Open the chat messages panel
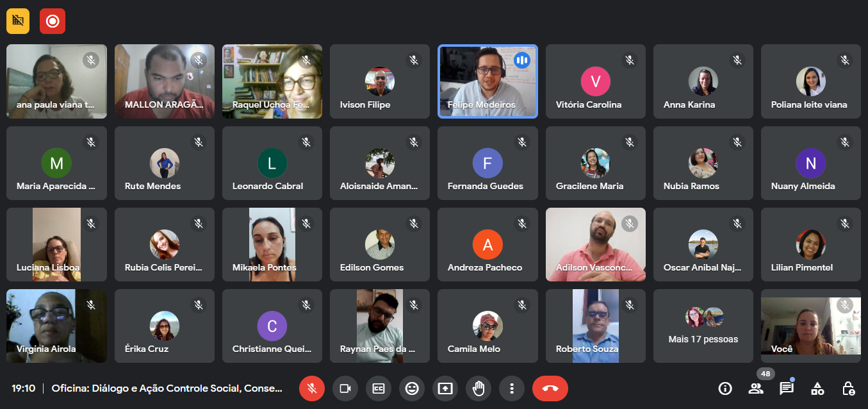Image resolution: width=868 pixels, height=409 pixels. 787,388
